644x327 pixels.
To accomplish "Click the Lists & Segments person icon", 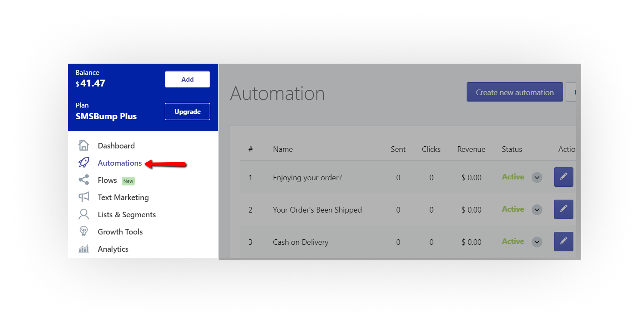I will (x=84, y=214).
